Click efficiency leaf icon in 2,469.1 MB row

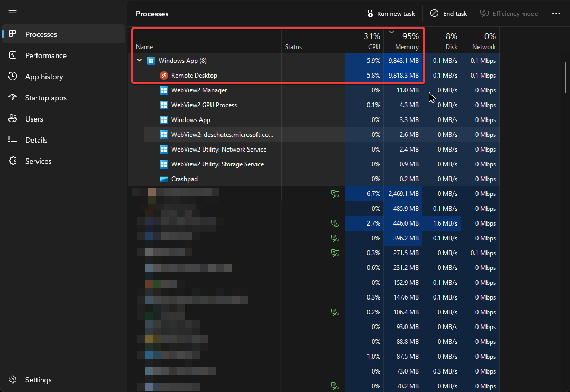click(x=335, y=194)
